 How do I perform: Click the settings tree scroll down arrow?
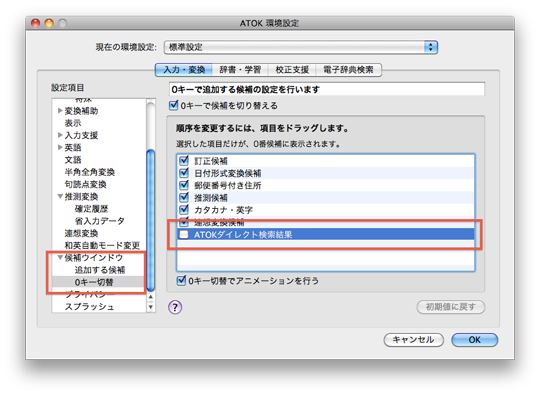(150, 306)
